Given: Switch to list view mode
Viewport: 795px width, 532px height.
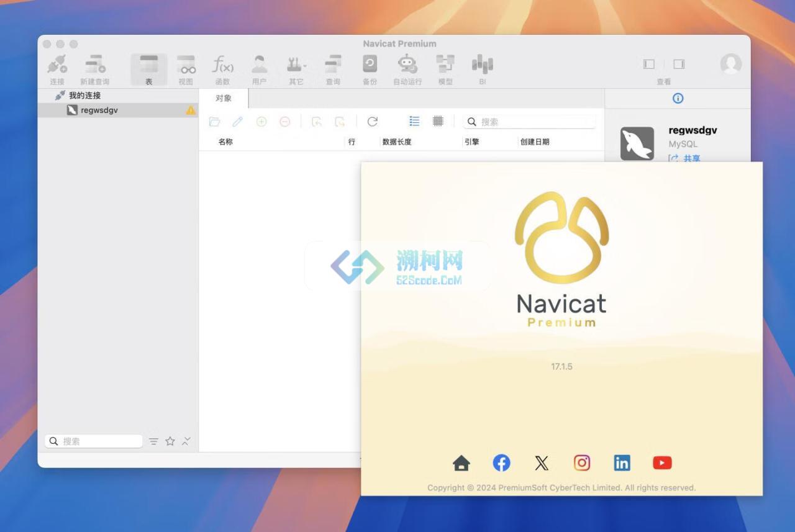Looking at the screenshot, I should pos(414,121).
